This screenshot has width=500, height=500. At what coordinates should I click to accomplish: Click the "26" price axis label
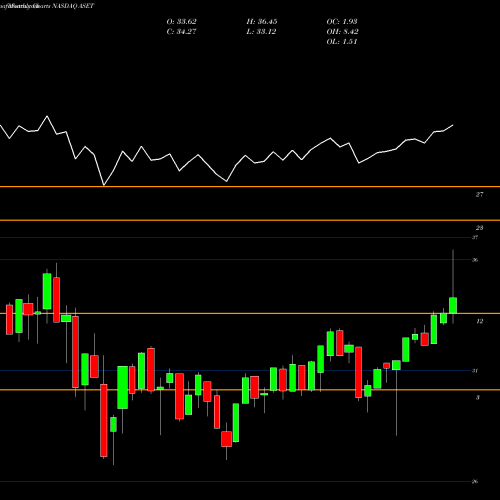(475, 481)
